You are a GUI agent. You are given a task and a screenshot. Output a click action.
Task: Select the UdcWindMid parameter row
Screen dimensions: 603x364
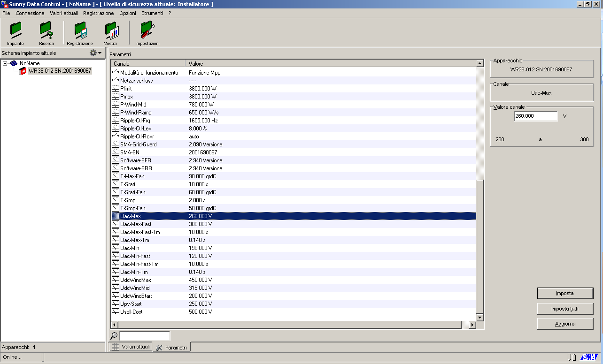point(294,288)
